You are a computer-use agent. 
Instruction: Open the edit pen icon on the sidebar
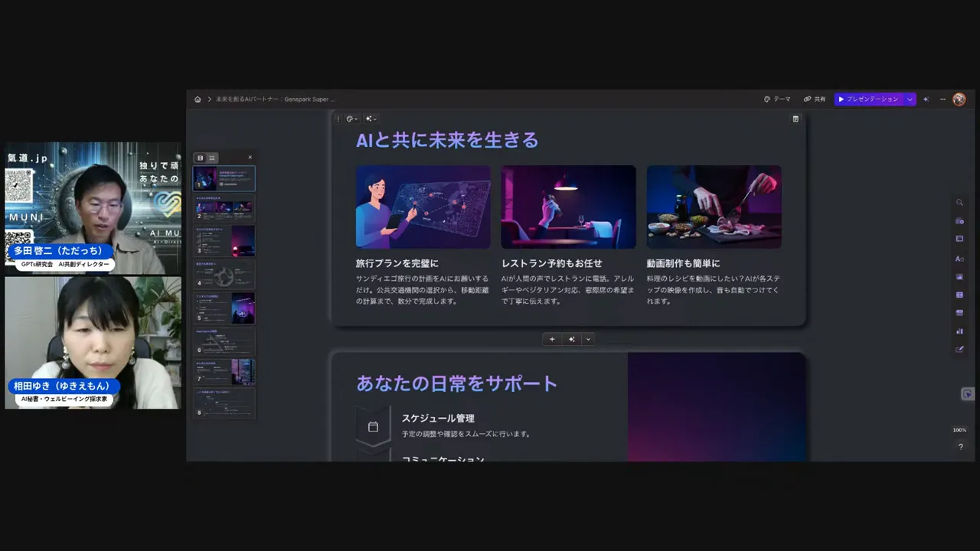pos(959,350)
